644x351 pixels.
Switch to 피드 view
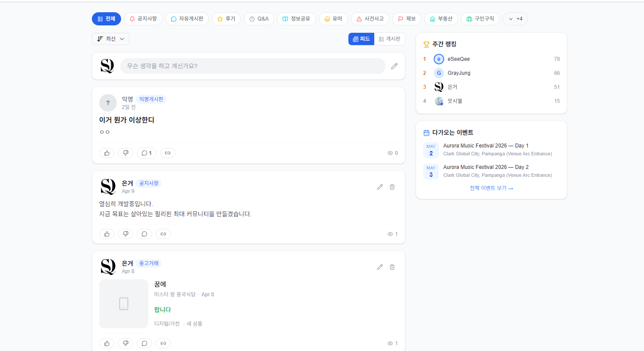tap(361, 39)
